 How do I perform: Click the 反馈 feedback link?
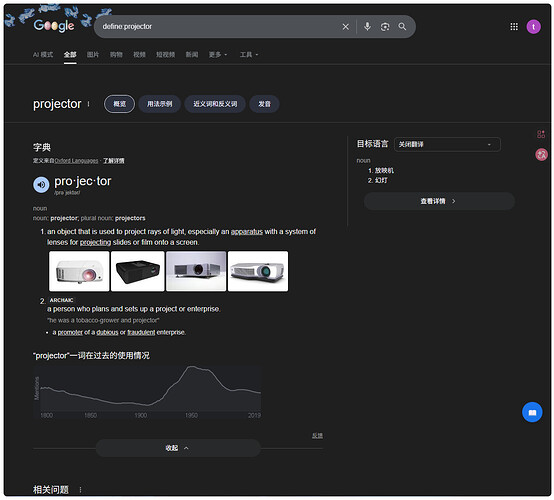click(x=317, y=435)
